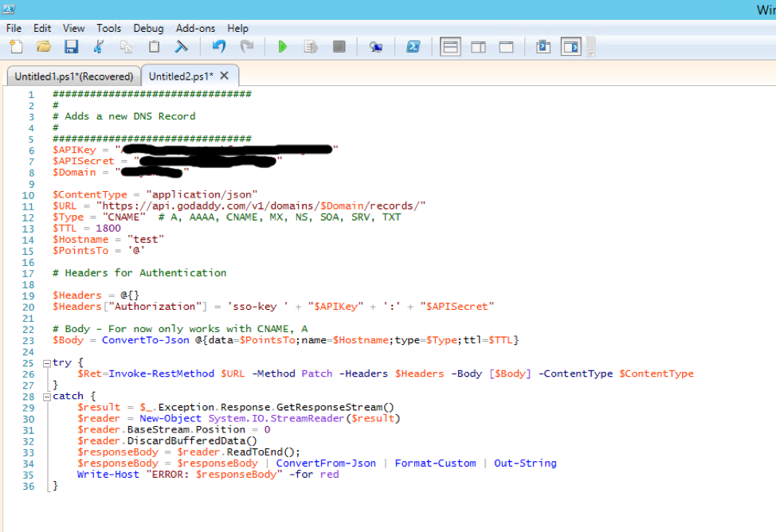The height and width of the screenshot is (532, 776).
Task: Open the Add-ons menu
Action: [195, 28]
